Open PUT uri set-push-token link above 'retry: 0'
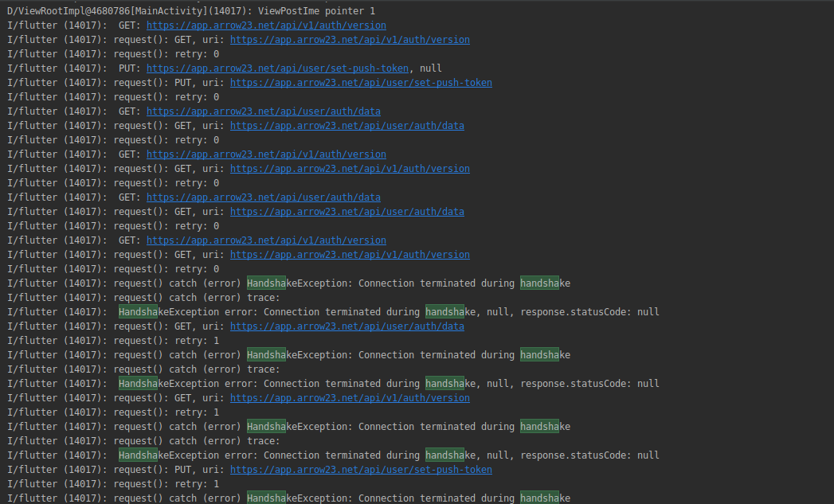The image size is (834, 504). pyautogui.click(x=361, y=82)
